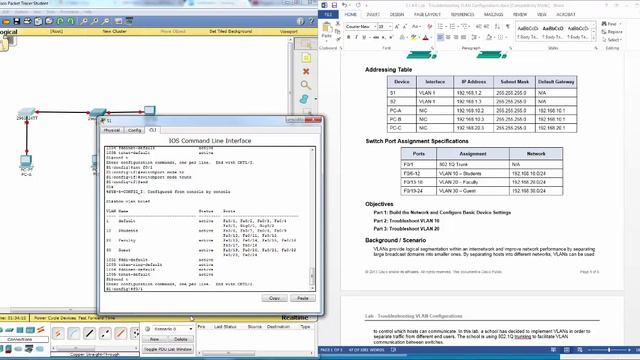Viewport: 640px width, 360px height.
Task: Toggle Superscript formatting in Word
Action: pyautogui.click(x=391, y=37)
